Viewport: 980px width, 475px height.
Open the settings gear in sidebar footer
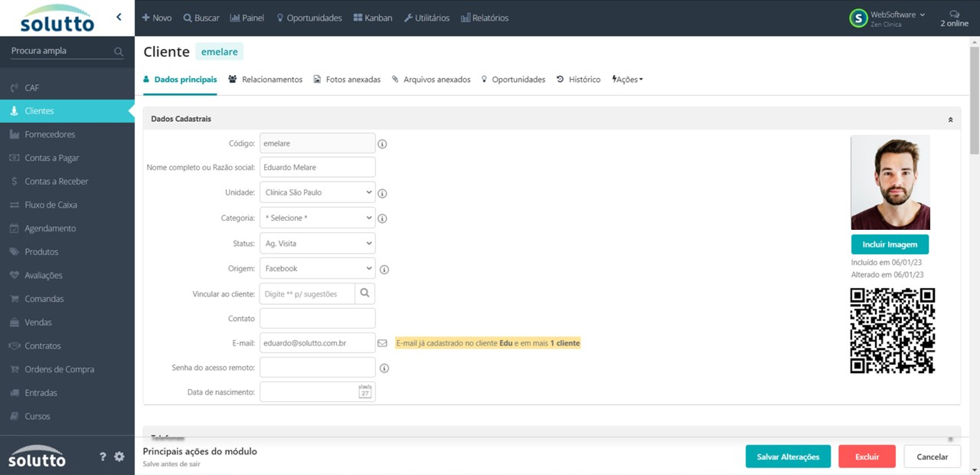(119, 456)
